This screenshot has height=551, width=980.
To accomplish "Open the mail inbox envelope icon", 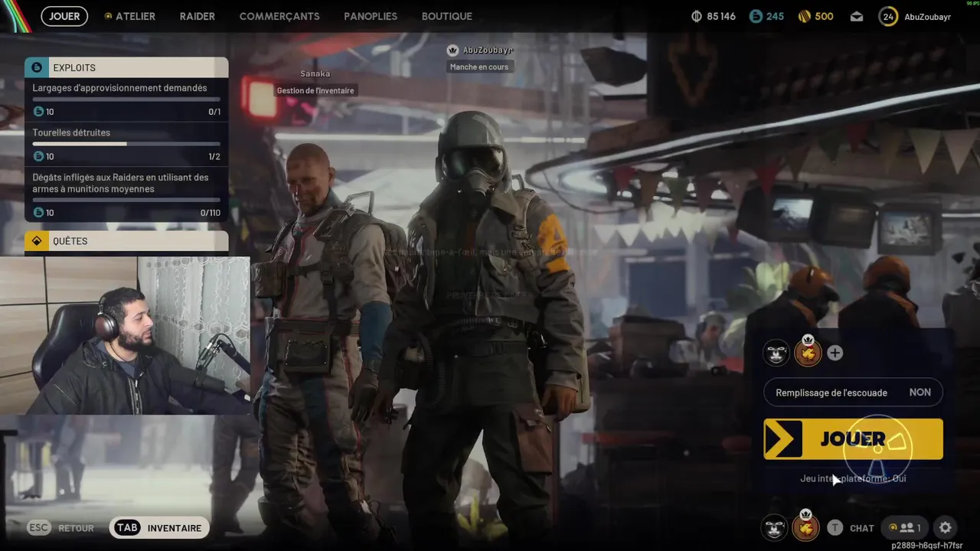I will point(856,16).
